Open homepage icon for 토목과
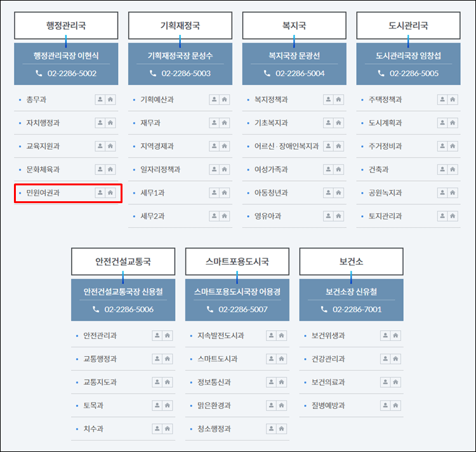Image resolution: width=476 pixels, height=452 pixels. (x=168, y=405)
